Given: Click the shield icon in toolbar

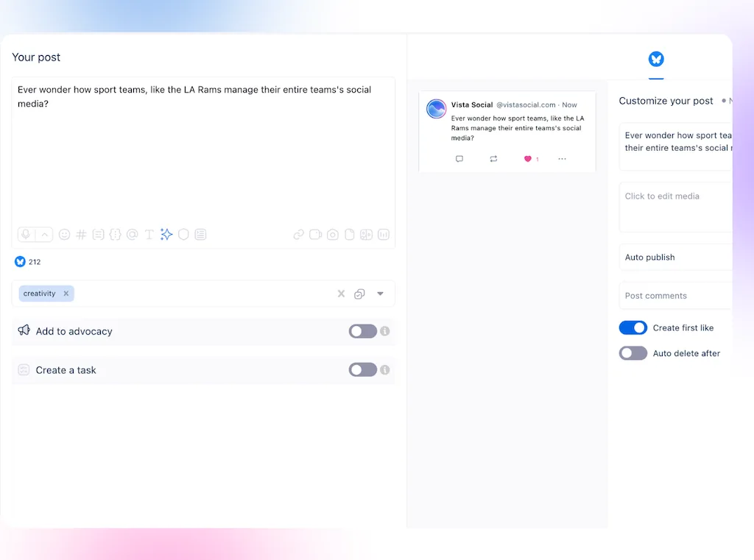Looking at the screenshot, I should tap(183, 235).
